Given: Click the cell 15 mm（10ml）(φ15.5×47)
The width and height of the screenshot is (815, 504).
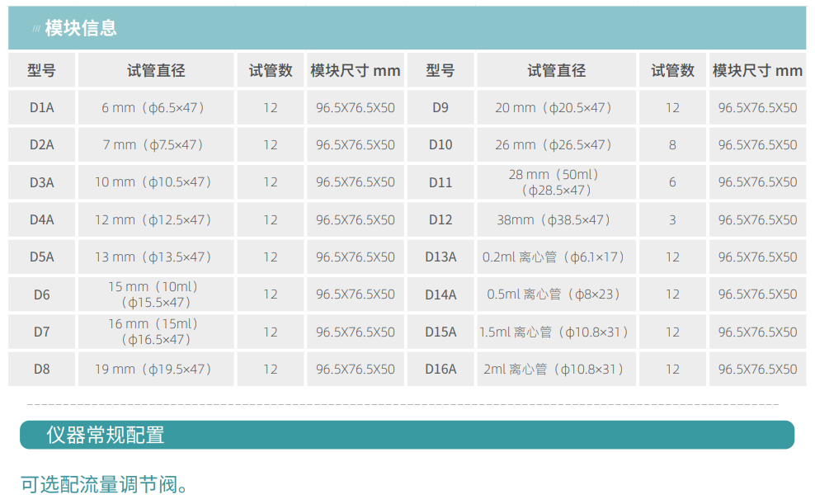Looking at the screenshot, I should tap(156, 294).
